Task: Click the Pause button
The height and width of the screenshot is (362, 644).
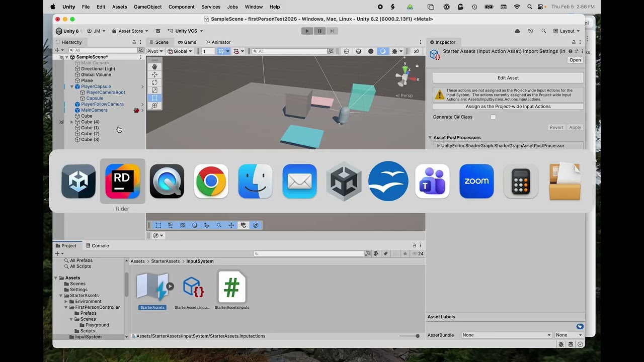Action: coord(319,31)
